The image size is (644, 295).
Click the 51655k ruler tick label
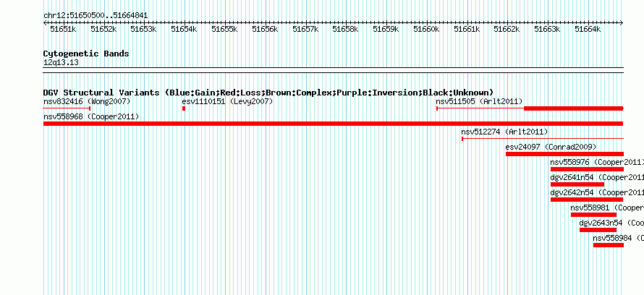[x=224, y=29]
